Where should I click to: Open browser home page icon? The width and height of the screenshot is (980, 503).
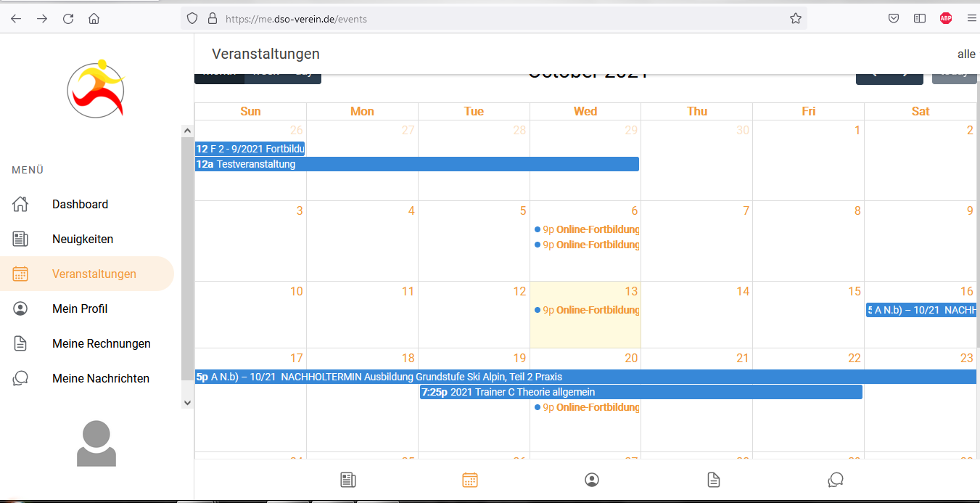94,19
